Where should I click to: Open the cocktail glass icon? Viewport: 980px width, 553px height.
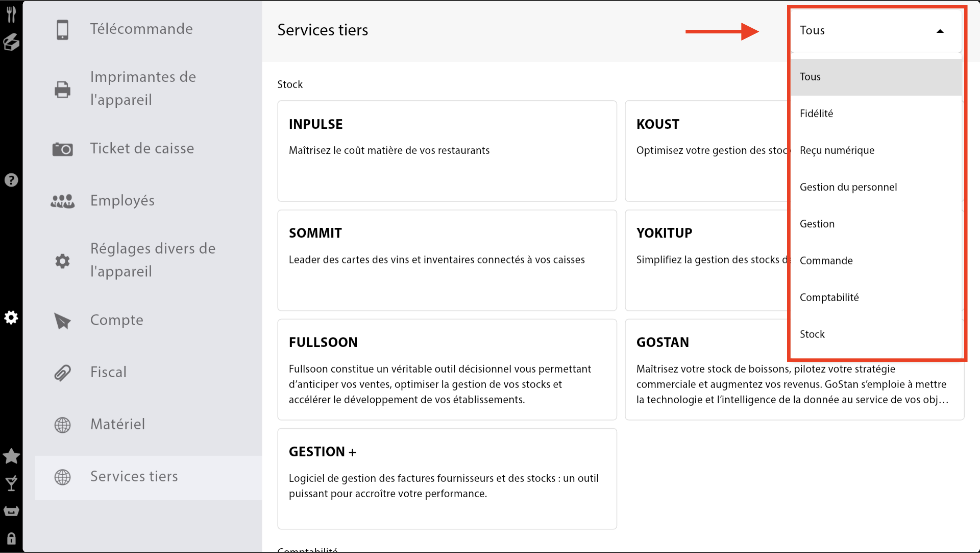click(11, 483)
